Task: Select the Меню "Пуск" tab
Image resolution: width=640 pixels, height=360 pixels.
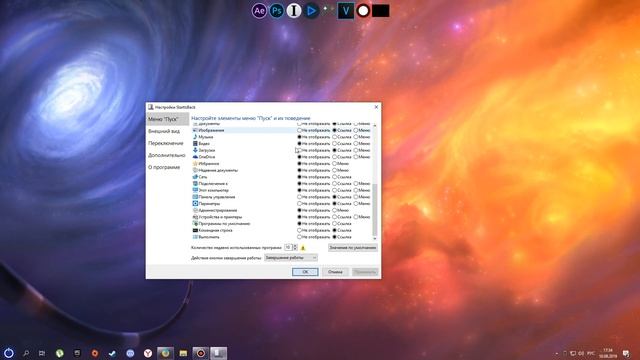Action: click(167, 119)
